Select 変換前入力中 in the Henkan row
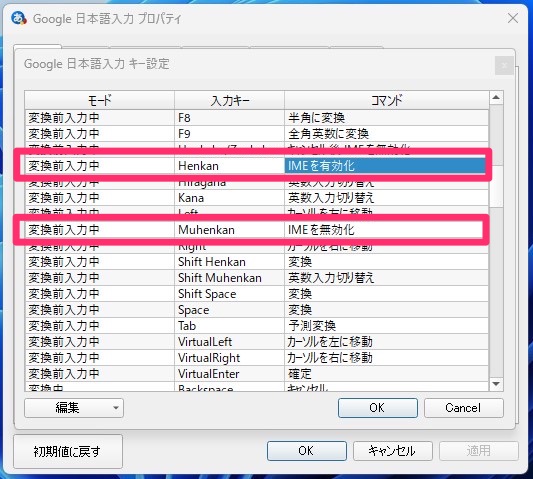This screenshot has width=533, height=479. pyautogui.click(x=100, y=166)
